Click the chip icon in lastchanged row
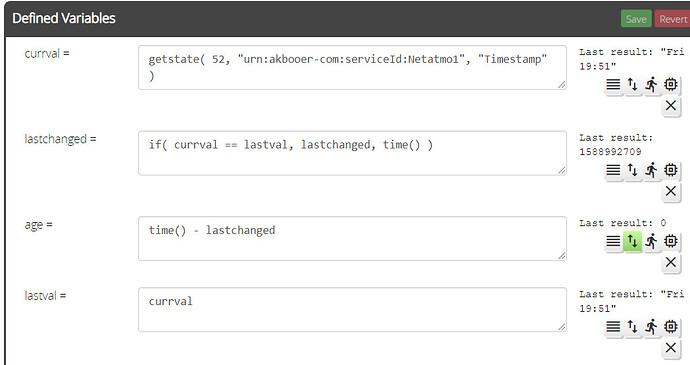690x365 pixels. [671, 170]
